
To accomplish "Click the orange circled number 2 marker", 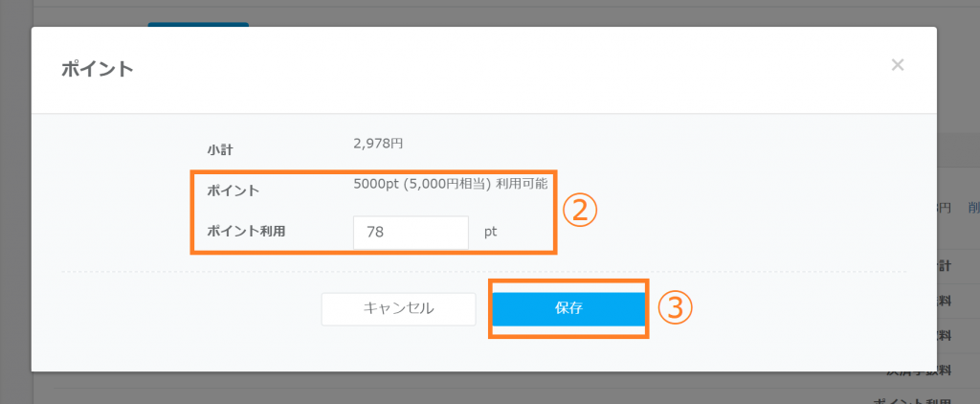I will [x=579, y=211].
